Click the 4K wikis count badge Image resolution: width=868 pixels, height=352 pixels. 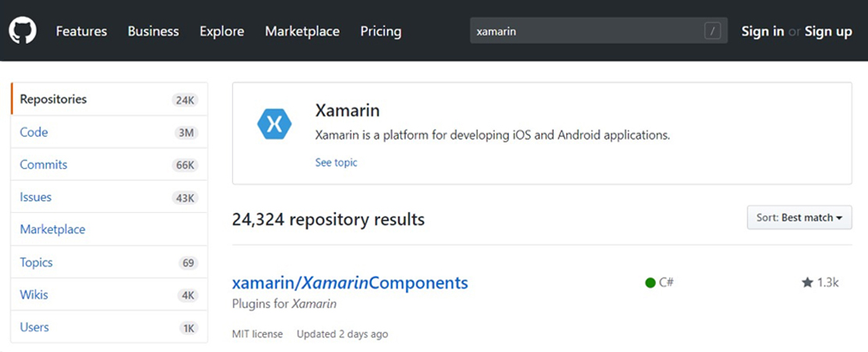[x=188, y=296]
